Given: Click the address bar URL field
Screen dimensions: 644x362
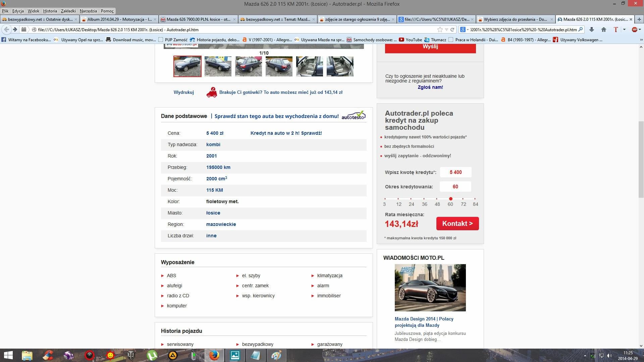Looking at the screenshot, I should click(235, 29).
